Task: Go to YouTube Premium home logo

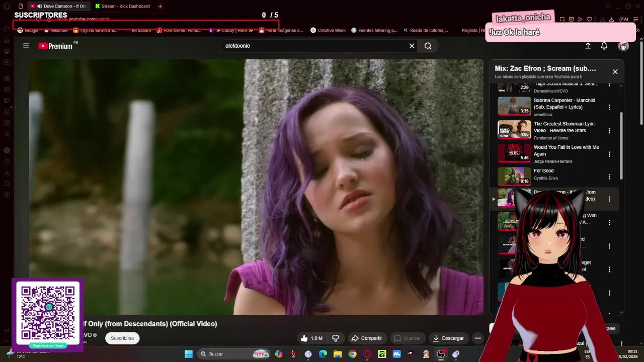Action: [x=55, y=46]
